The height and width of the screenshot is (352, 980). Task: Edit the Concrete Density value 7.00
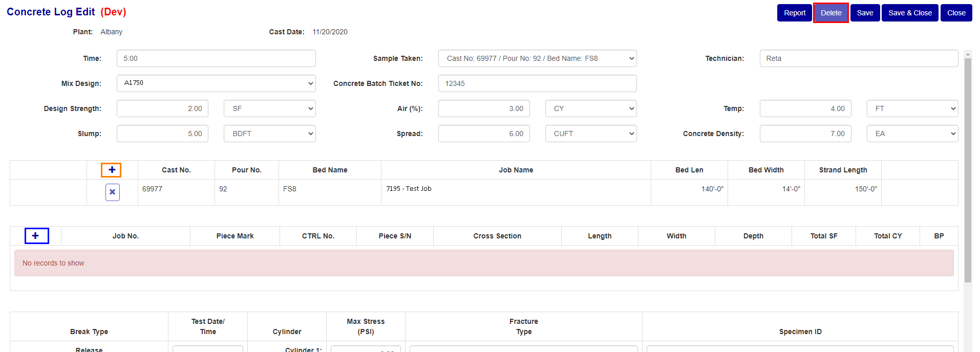(805, 134)
